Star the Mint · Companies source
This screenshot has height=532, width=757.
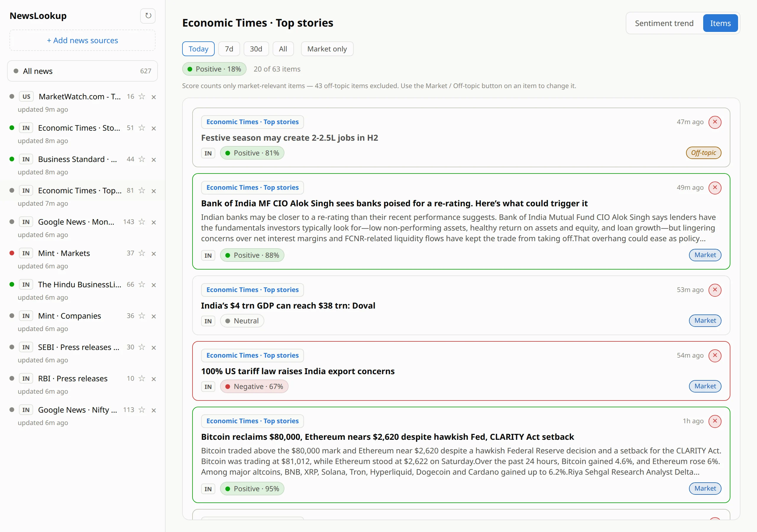point(142,315)
